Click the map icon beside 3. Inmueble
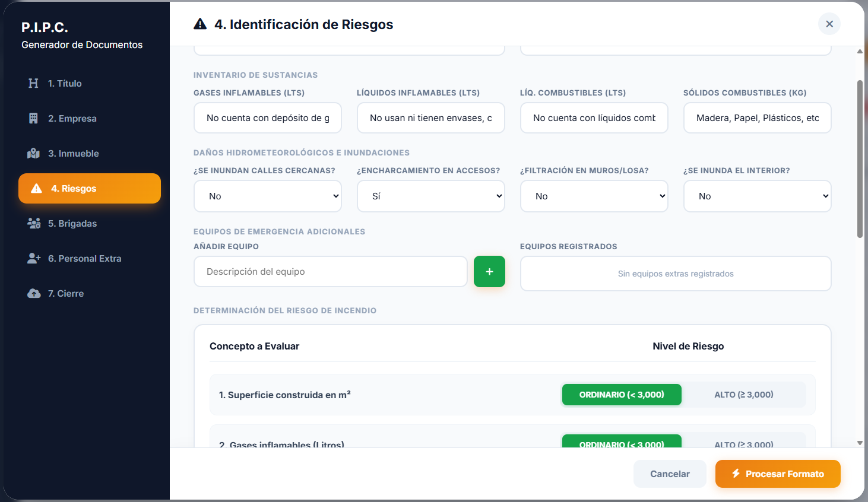Screen dimensions: 868x502 click(x=33, y=153)
